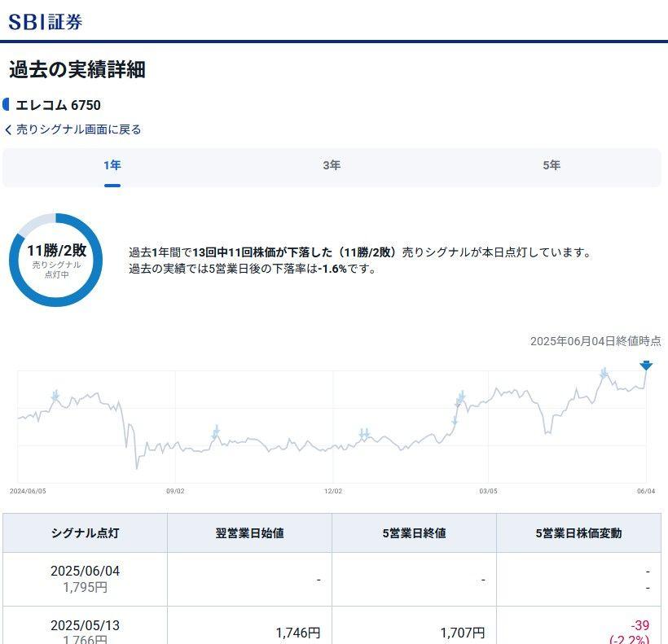This screenshot has width=668, height=644.
Task: Click the 2025/06/04 signal date cell
Action: 85,579
